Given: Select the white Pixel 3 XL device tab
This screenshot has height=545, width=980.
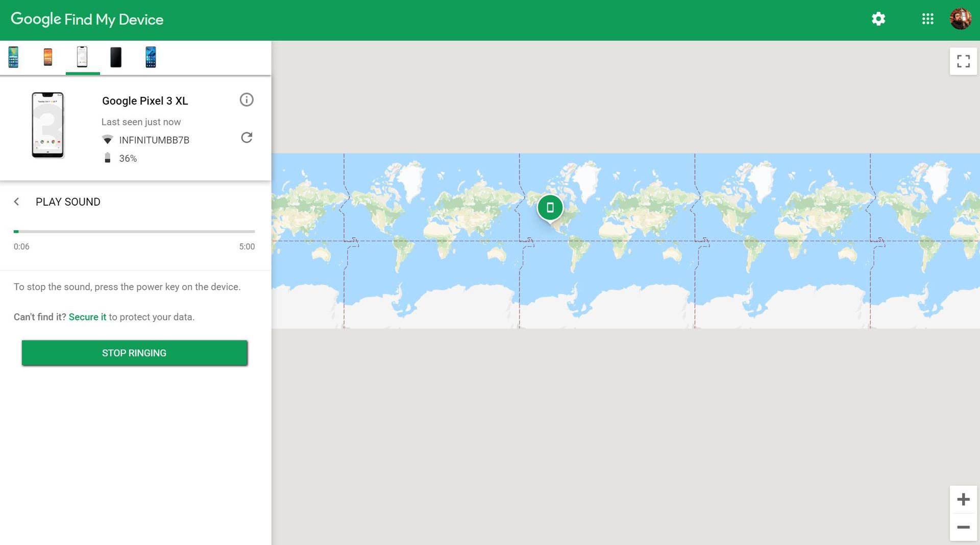Looking at the screenshot, I should 82,57.
